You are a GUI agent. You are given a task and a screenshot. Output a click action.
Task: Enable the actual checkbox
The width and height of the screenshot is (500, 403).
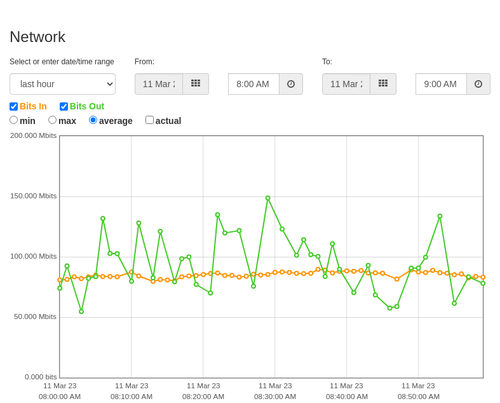click(150, 120)
